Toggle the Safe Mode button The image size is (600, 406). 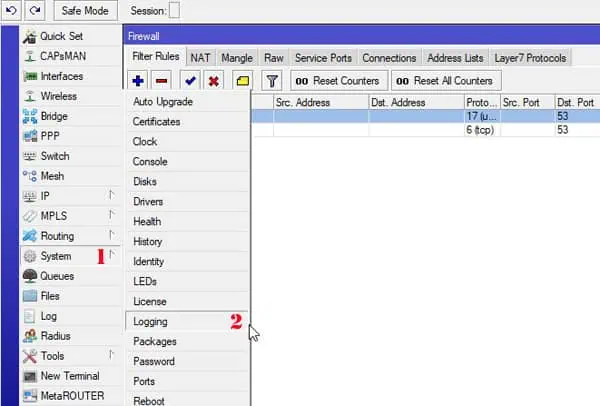click(x=85, y=11)
